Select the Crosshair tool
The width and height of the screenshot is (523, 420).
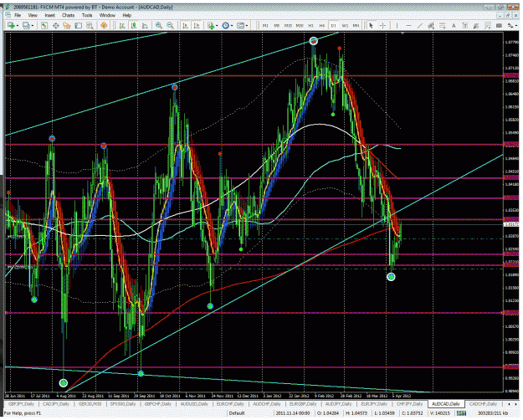pyautogui.click(x=382, y=26)
